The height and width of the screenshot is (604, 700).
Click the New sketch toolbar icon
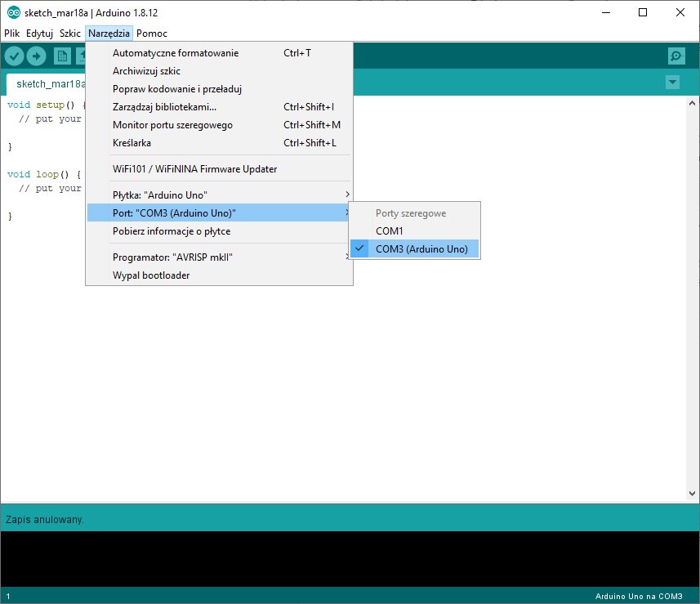click(62, 56)
